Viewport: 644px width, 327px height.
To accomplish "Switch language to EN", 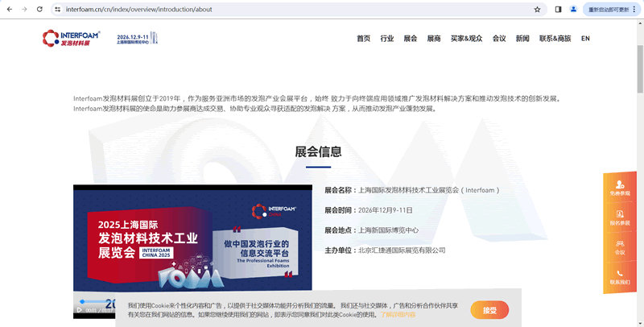I will tap(585, 39).
